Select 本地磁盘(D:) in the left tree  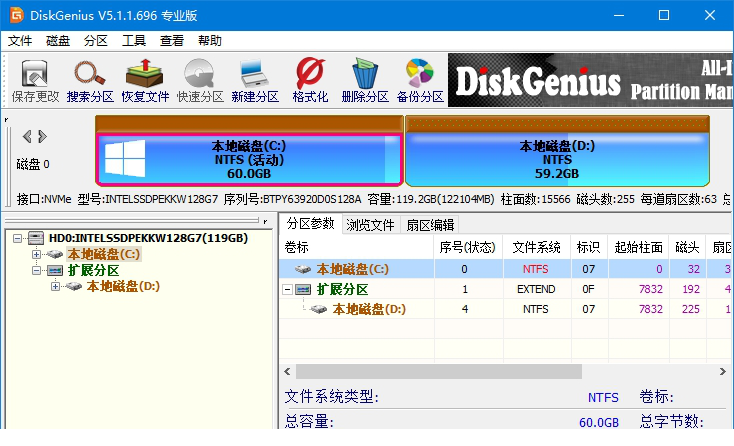123,286
